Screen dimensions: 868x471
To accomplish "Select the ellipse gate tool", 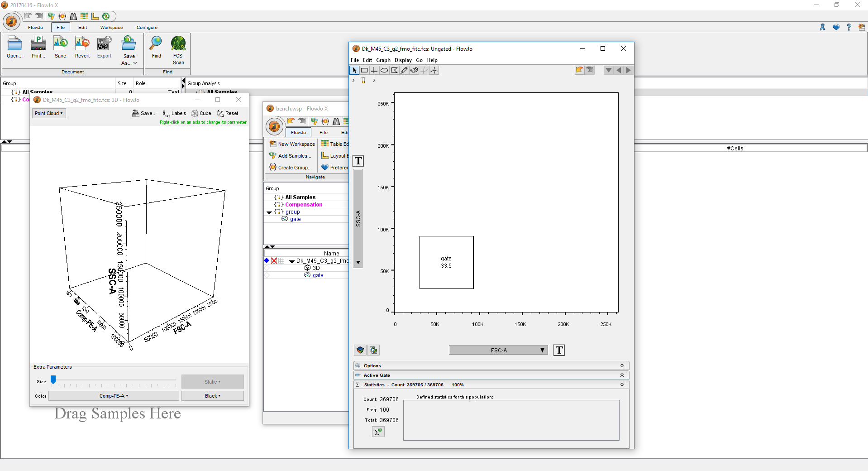I will coord(384,70).
